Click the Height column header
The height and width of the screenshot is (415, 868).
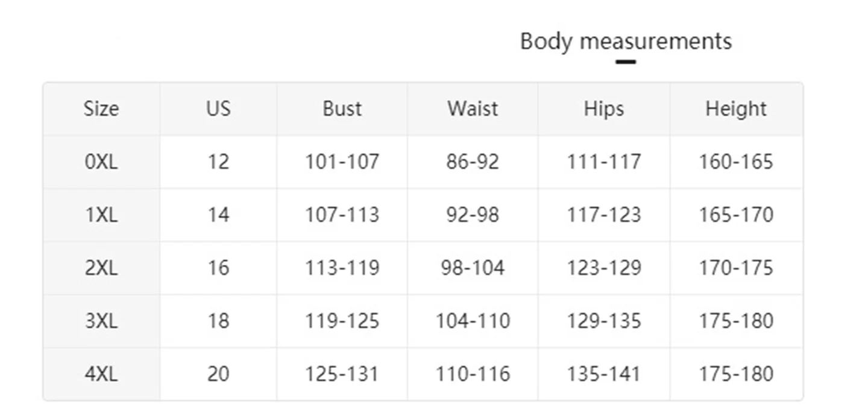(x=736, y=109)
